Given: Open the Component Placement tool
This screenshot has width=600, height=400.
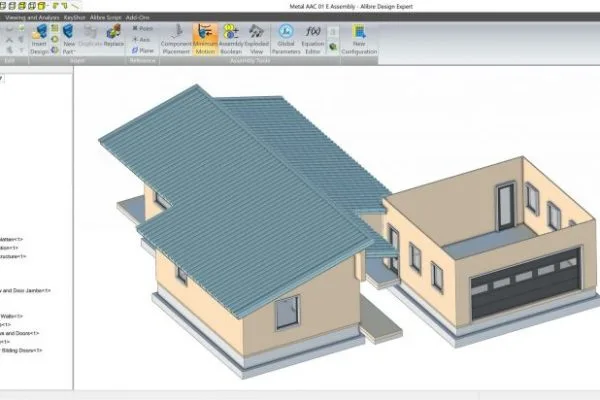Looking at the screenshot, I should coord(176,39).
